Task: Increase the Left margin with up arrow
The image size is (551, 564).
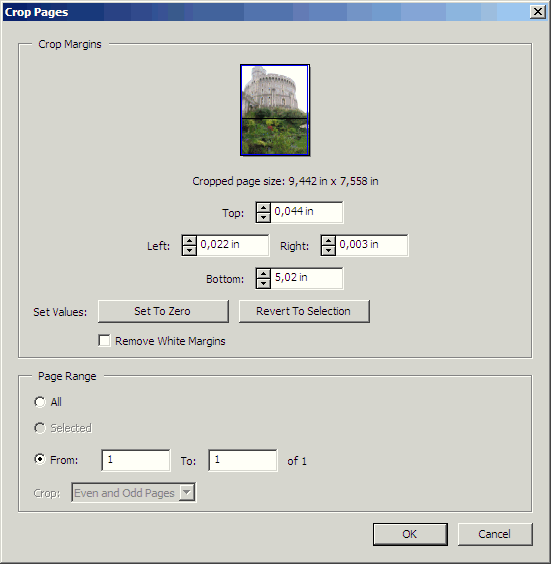Action: pyautogui.click(x=189, y=241)
